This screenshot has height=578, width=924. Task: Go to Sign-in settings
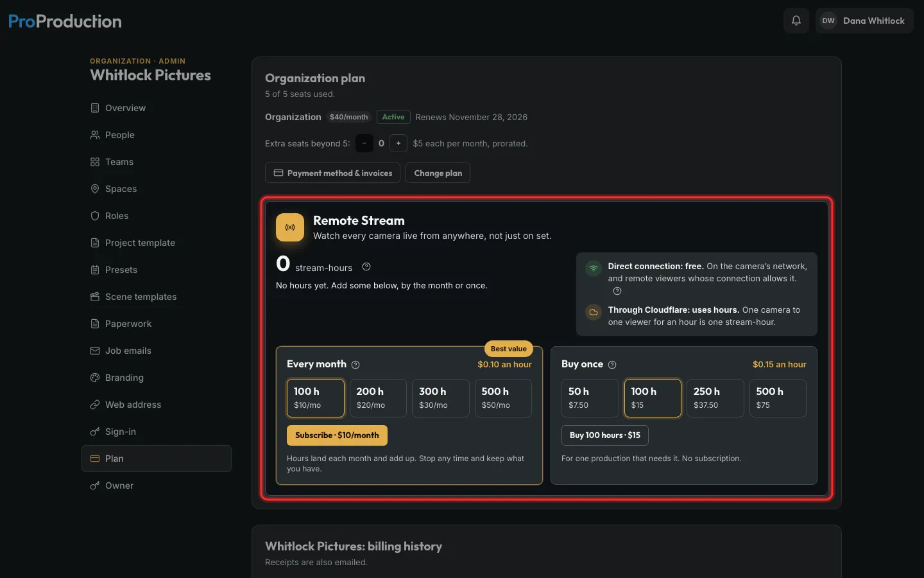pos(157,432)
